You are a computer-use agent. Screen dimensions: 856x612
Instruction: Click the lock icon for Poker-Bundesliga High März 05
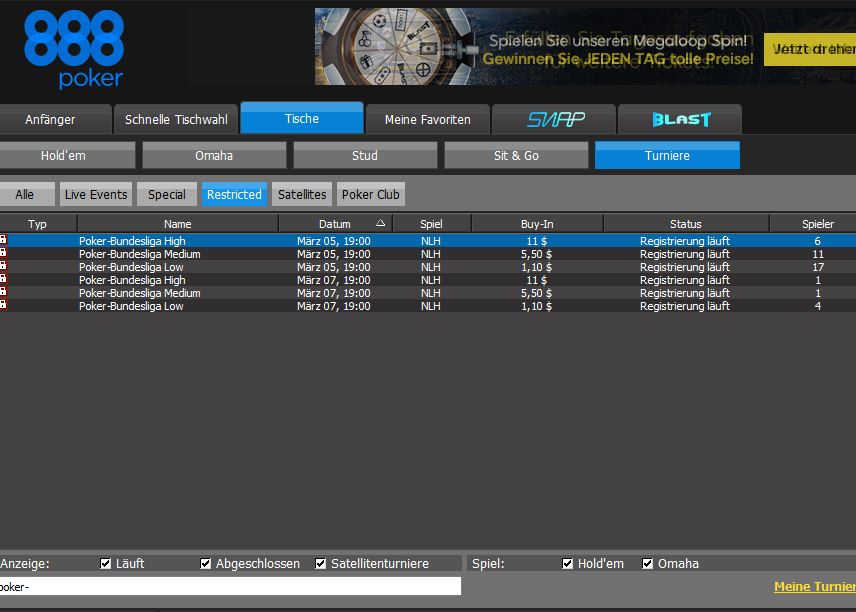click(x=3, y=240)
